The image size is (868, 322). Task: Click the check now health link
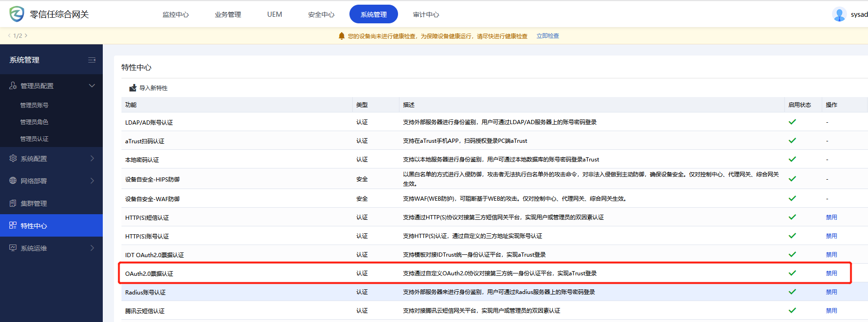click(x=548, y=36)
